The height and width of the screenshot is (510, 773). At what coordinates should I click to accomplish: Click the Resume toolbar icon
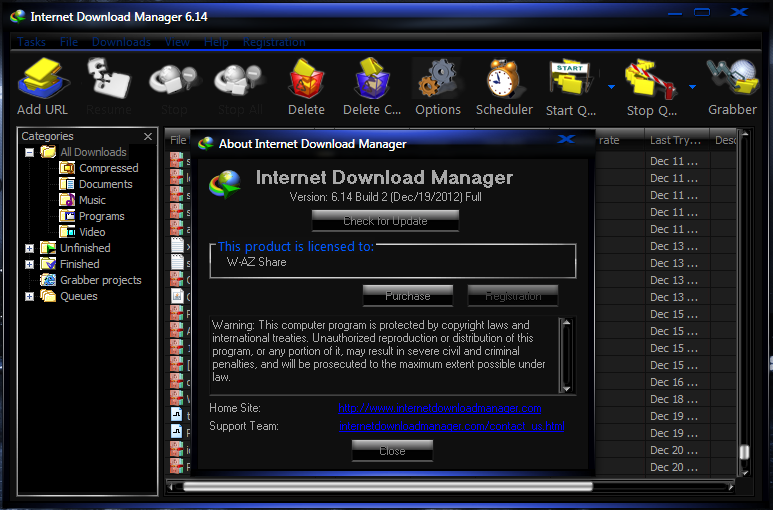pos(108,78)
